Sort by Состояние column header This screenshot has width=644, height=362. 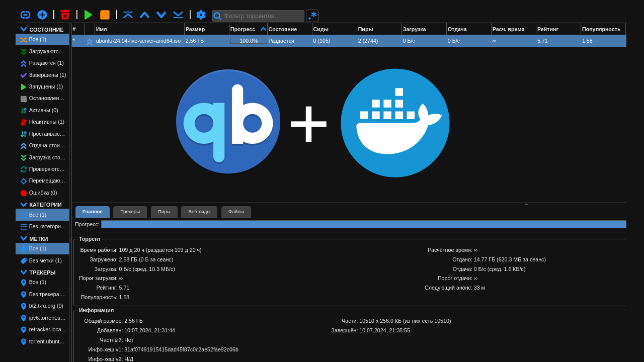tap(290, 29)
